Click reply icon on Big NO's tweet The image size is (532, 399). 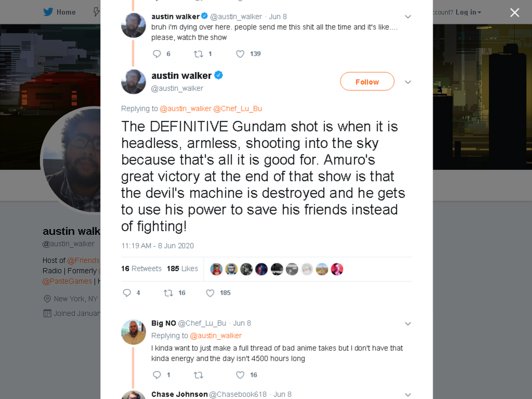point(157,375)
